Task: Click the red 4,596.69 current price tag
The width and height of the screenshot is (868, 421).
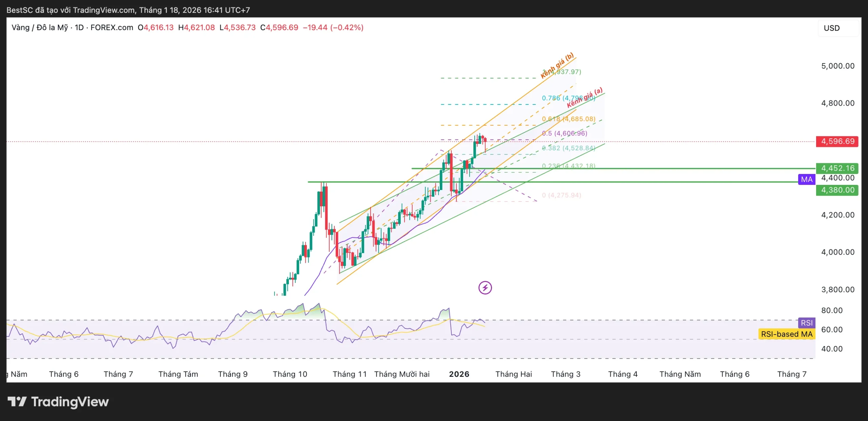Action: [x=837, y=141]
